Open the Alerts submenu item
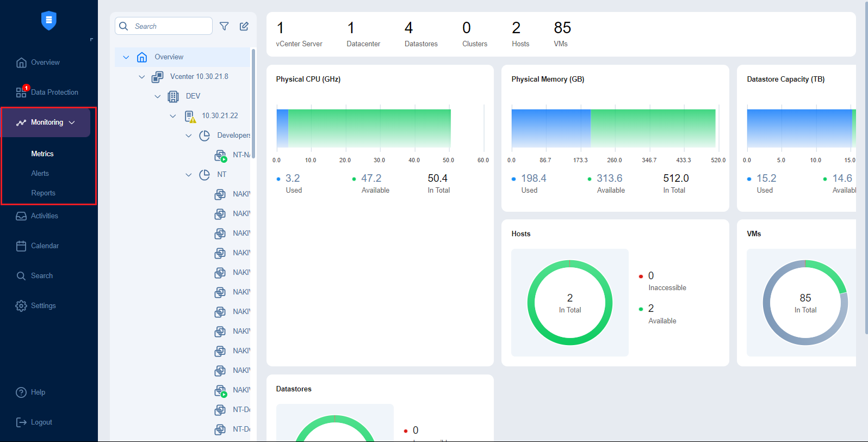This screenshot has width=868, height=442. point(40,173)
